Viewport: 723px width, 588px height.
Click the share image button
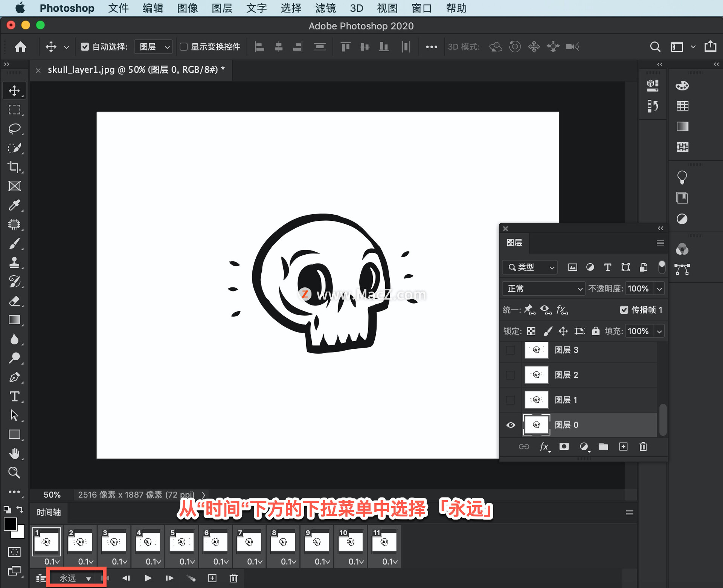pyautogui.click(x=711, y=46)
